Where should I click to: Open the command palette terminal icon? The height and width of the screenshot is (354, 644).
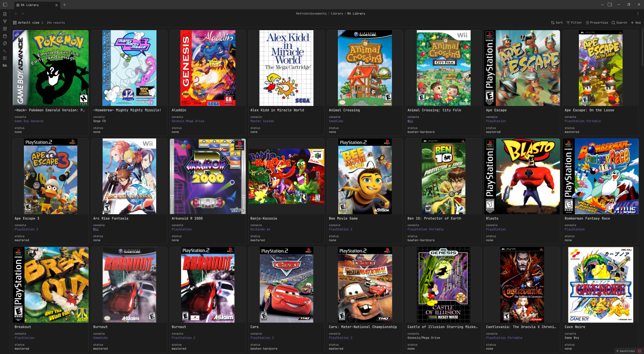(5, 51)
